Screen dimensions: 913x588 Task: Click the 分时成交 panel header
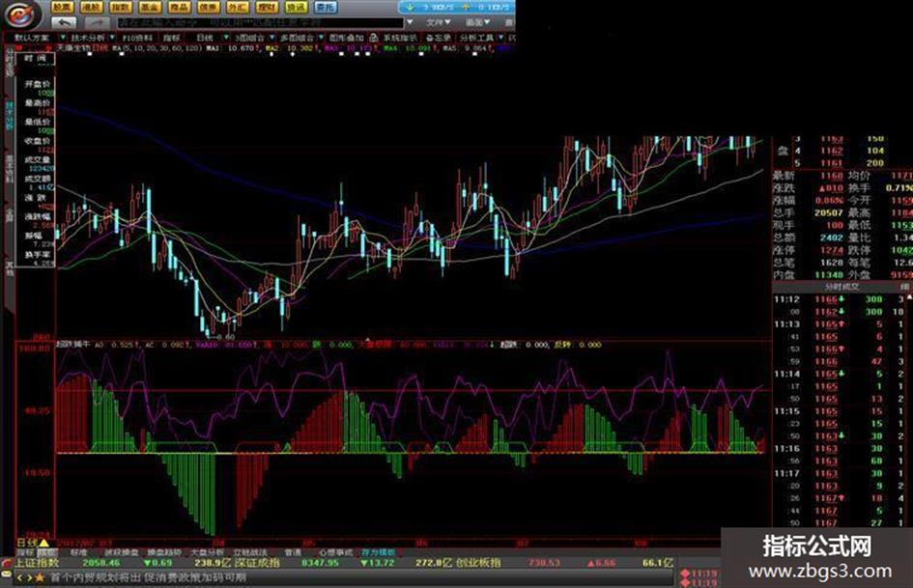(x=842, y=287)
